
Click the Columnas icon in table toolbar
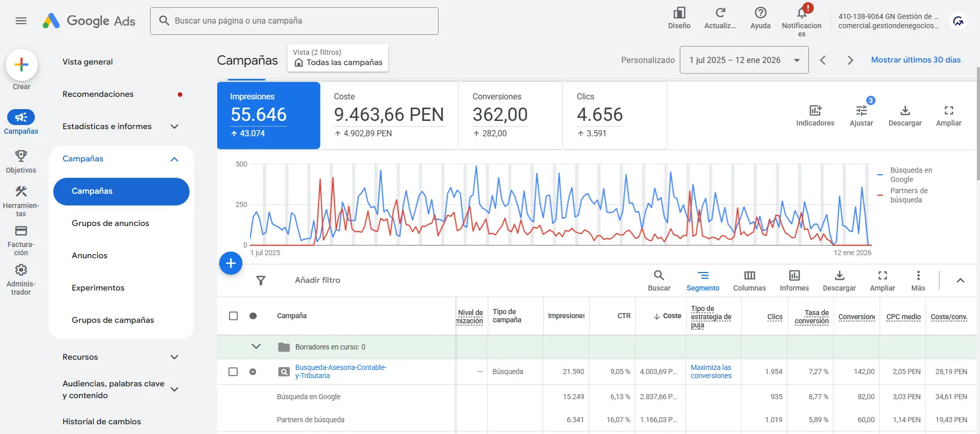click(x=749, y=276)
